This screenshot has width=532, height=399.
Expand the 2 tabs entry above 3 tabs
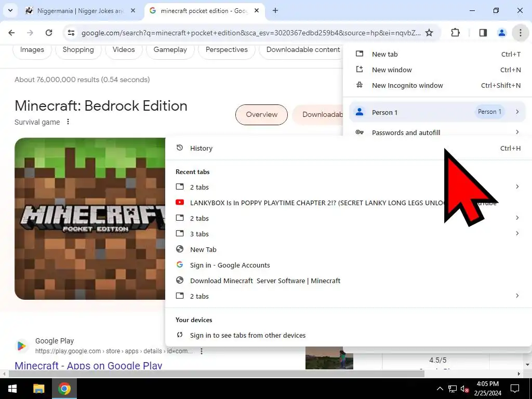click(x=348, y=218)
